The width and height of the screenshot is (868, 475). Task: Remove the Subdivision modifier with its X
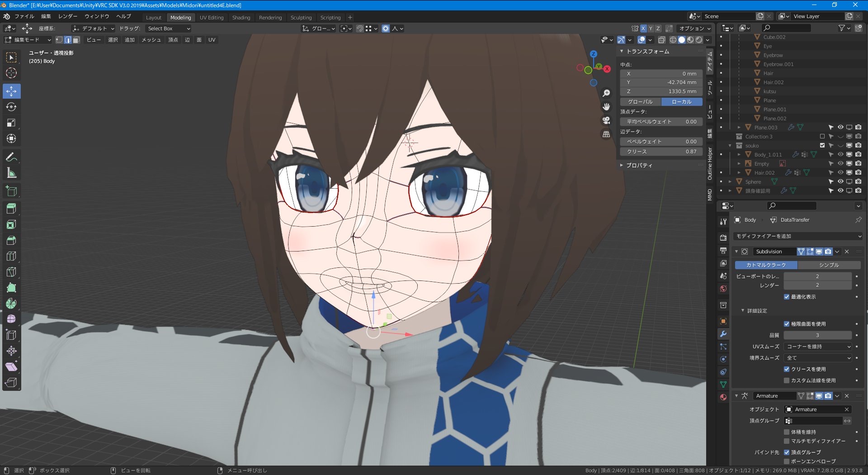(x=847, y=252)
